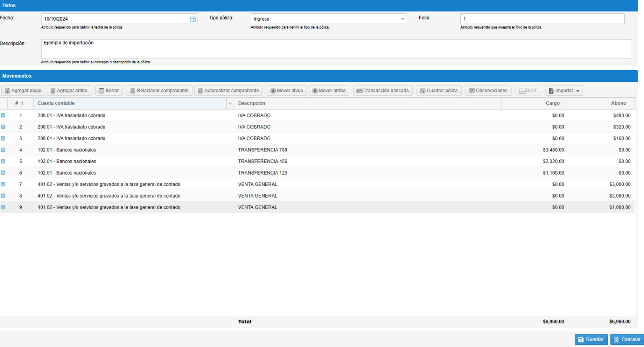Open Observaciones for the movement

(x=488, y=91)
